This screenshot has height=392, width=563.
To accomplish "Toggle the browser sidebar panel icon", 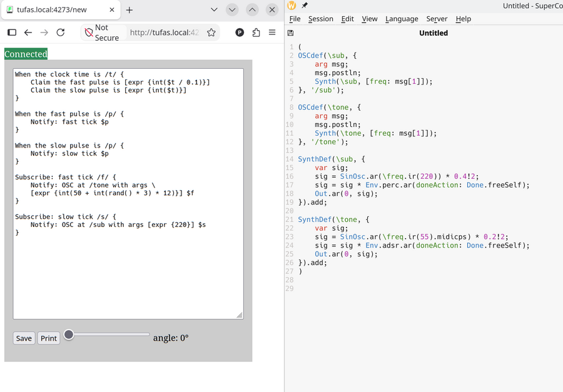I will [x=12, y=33].
